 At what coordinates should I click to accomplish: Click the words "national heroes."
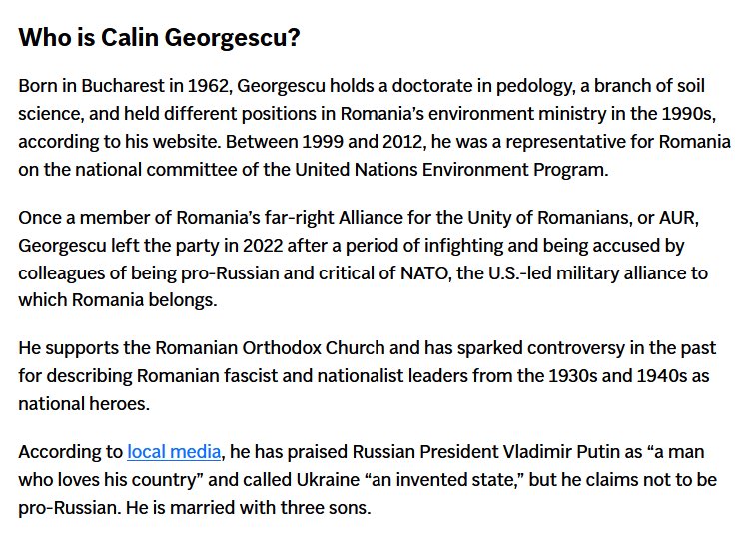click(x=84, y=404)
